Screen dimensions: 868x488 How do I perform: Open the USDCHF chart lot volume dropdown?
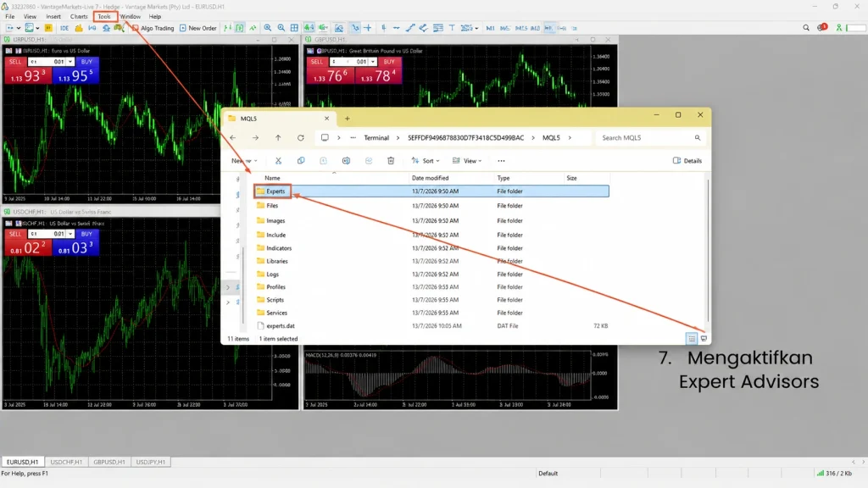pyautogui.click(x=70, y=234)
